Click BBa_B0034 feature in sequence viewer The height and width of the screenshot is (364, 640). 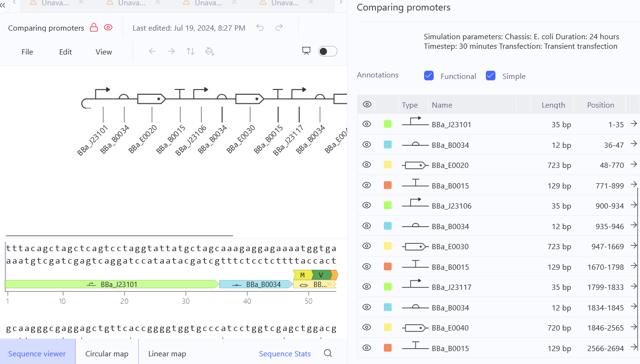pos(256,284)
